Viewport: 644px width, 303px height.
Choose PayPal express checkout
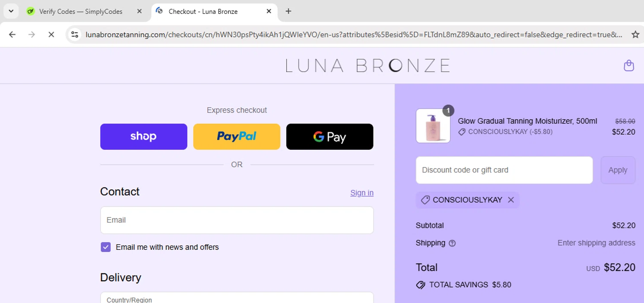[x=237, y=136]
